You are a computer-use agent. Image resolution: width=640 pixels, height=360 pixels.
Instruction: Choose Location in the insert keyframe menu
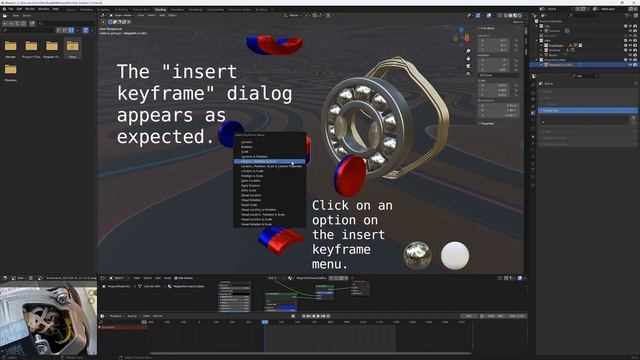[x=247, y=142]
